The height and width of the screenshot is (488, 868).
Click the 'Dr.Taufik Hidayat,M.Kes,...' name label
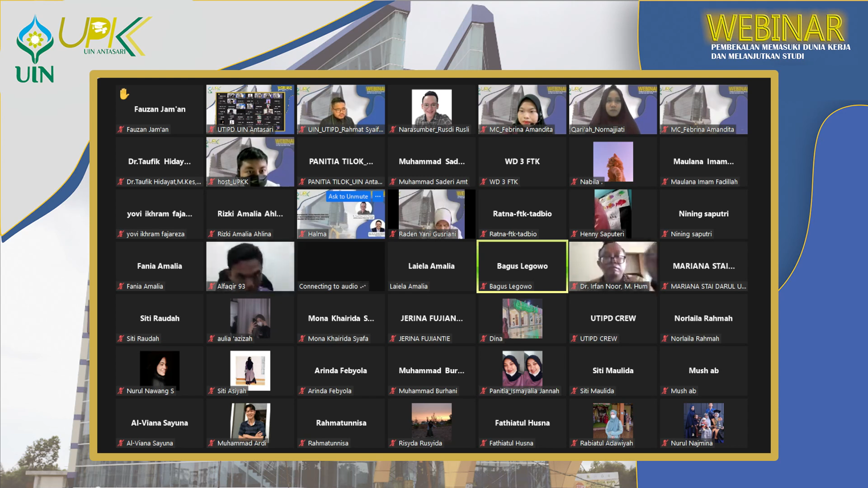tap(164, 182)
